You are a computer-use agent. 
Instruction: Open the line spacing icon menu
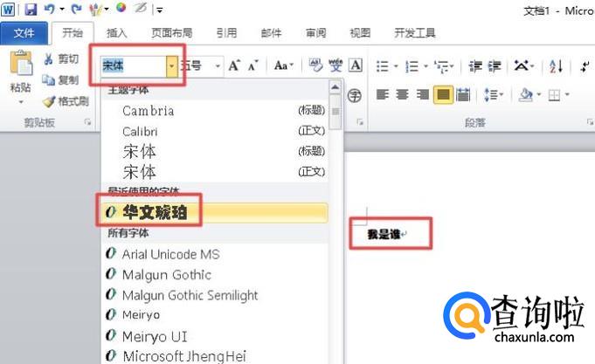pyautogui.click(x=494, y=94)
